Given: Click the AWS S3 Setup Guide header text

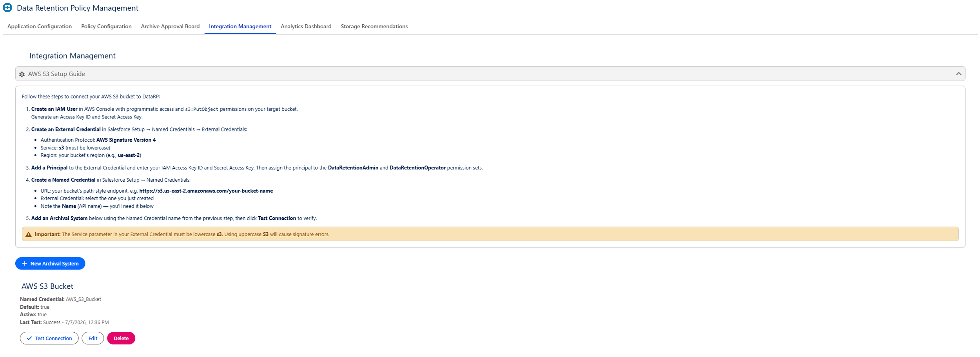Looking at the screenshot, I should click(56, 74).
